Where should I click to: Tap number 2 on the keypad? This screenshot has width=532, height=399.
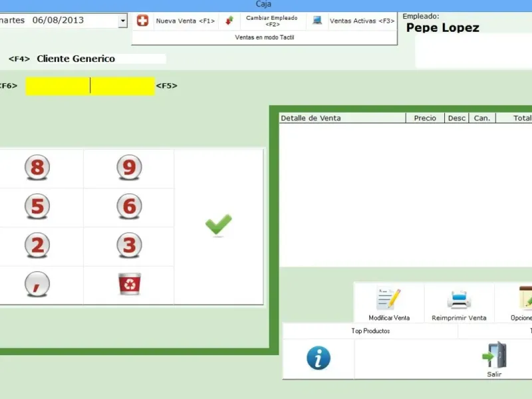[37, 245]
